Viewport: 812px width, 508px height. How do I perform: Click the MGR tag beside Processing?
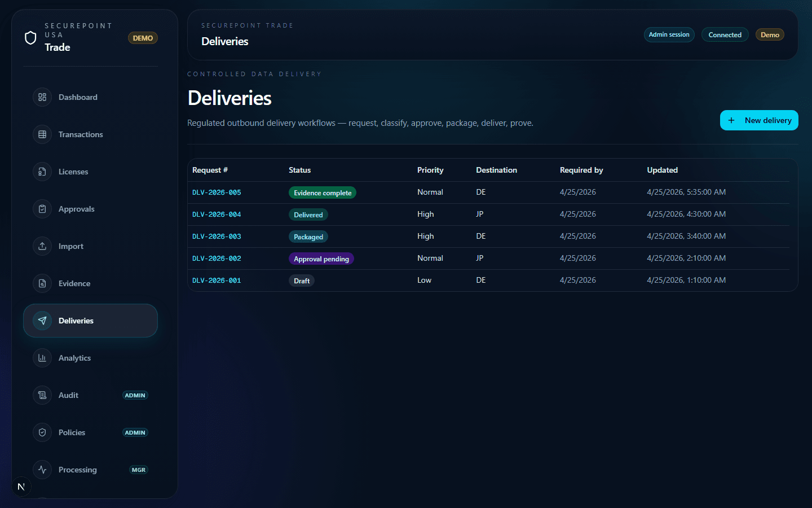pyautogui.click(x=139, y=470)
